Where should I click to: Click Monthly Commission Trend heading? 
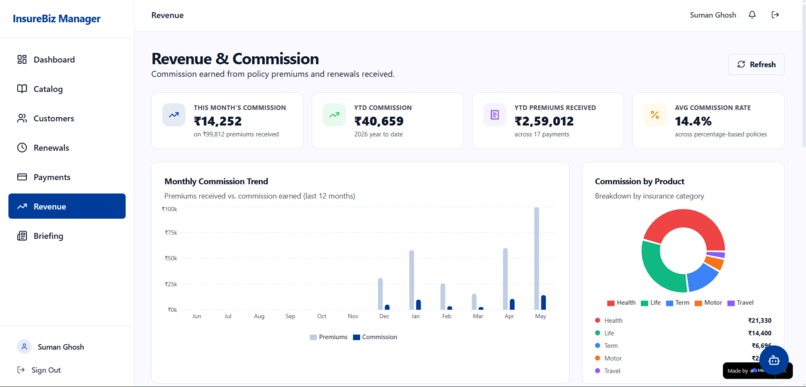(x=216, y=181)
